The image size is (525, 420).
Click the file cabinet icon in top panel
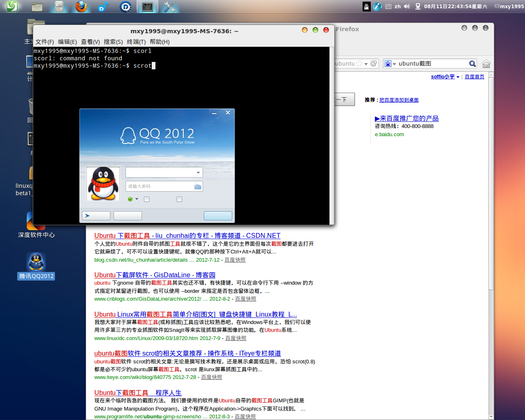pyautogui.click(x=59, y=7)
